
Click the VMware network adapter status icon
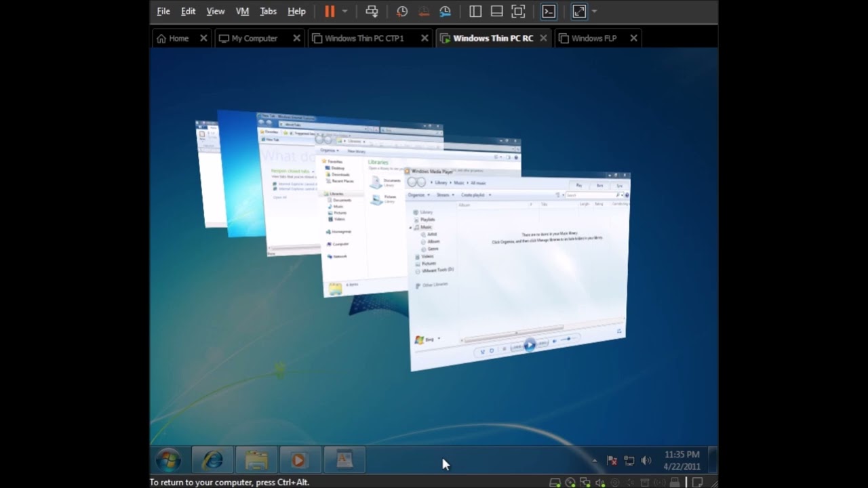point(585,483)
